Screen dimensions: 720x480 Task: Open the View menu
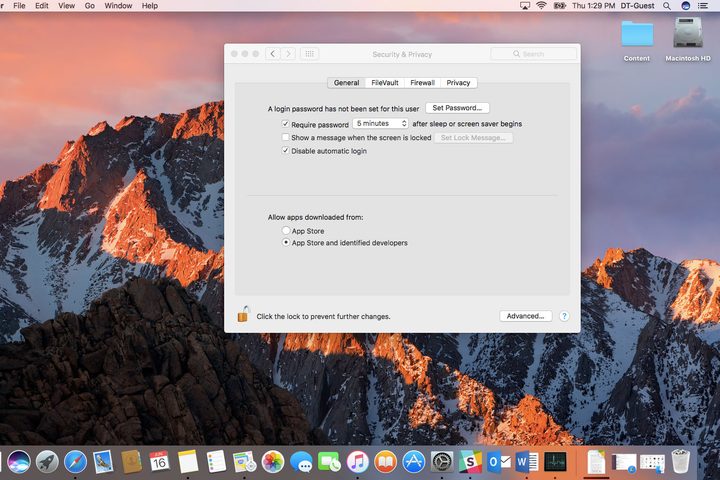pos(67,6)
